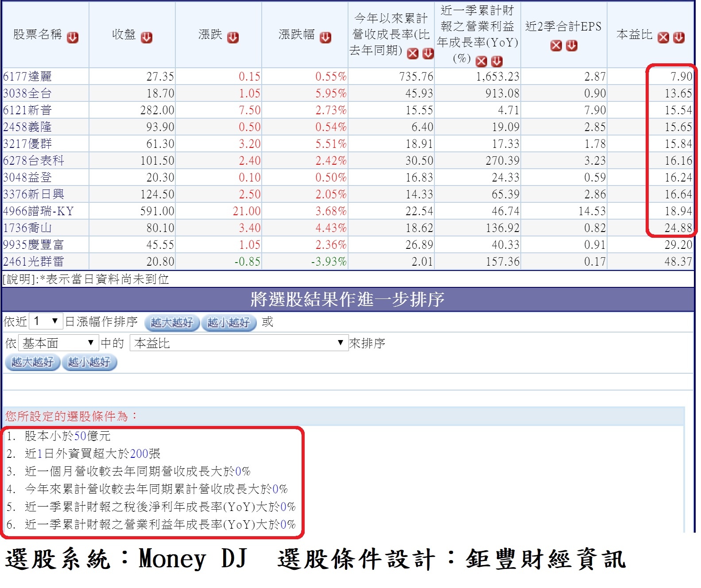Edit the 200 value in 外資買超大於200張
The width and height of the screenshot is (701, 588).
(139, 454)
